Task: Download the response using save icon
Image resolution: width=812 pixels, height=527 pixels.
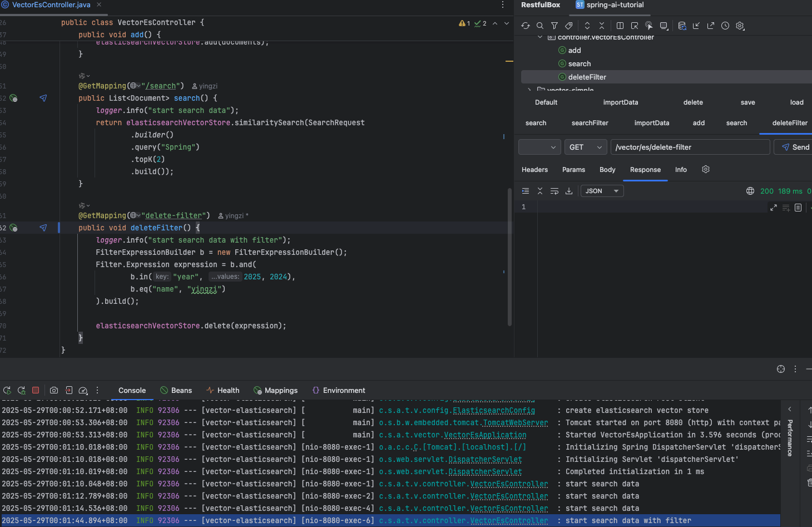Action: point(569,191)
